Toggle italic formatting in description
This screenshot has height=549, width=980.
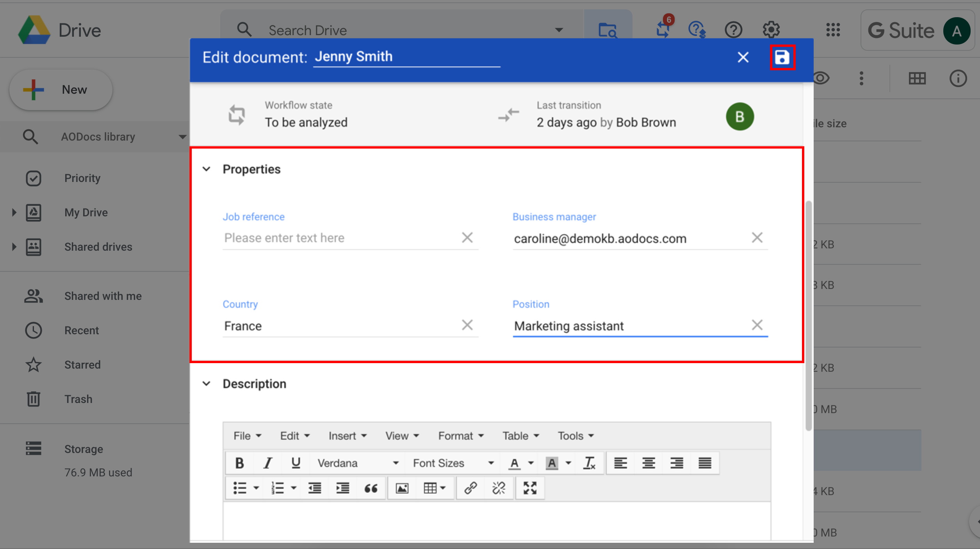pyautogui.click(x=267, y=463)
